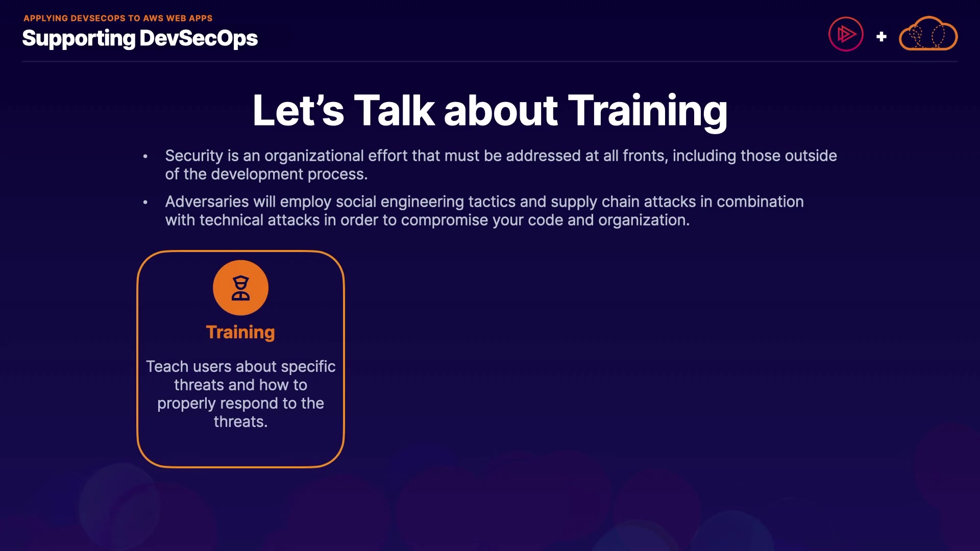Viewport: 980px width, 551px height.
Task: Click the 'Teach users about specific' card text
Action: pos(240,366)
